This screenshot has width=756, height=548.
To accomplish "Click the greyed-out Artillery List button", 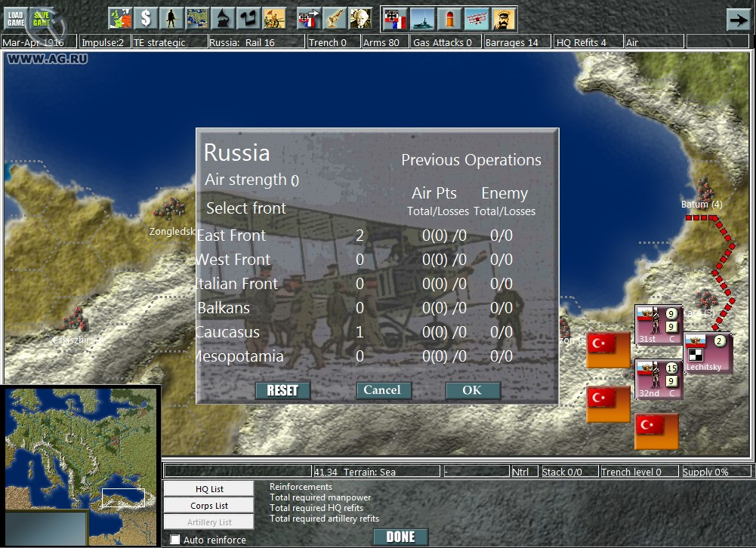I will [208, 522].
